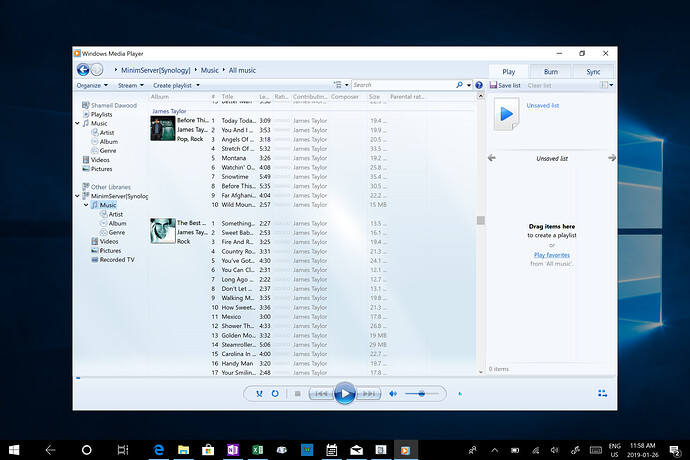This screenshot has height=460, width=690.
Task: Click the Forward navigation arrow button
Action: [x=97, y=70]
